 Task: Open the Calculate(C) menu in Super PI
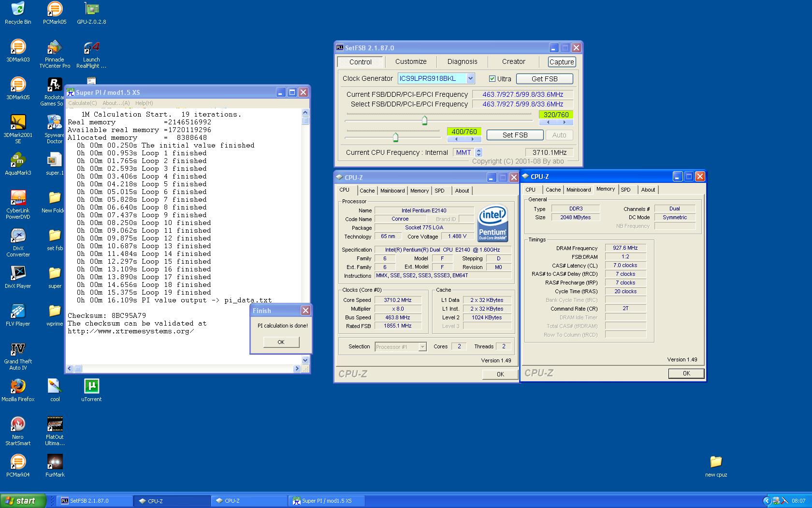[x=83, y=103]
